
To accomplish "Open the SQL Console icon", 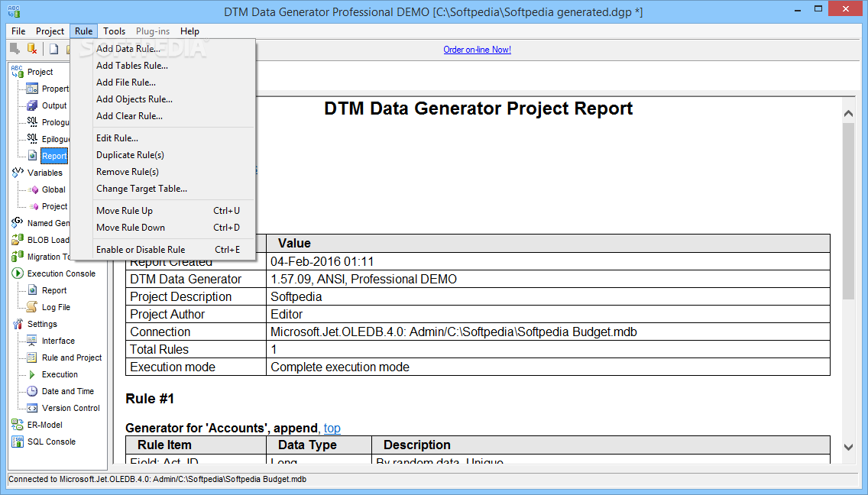I will 17,442.
